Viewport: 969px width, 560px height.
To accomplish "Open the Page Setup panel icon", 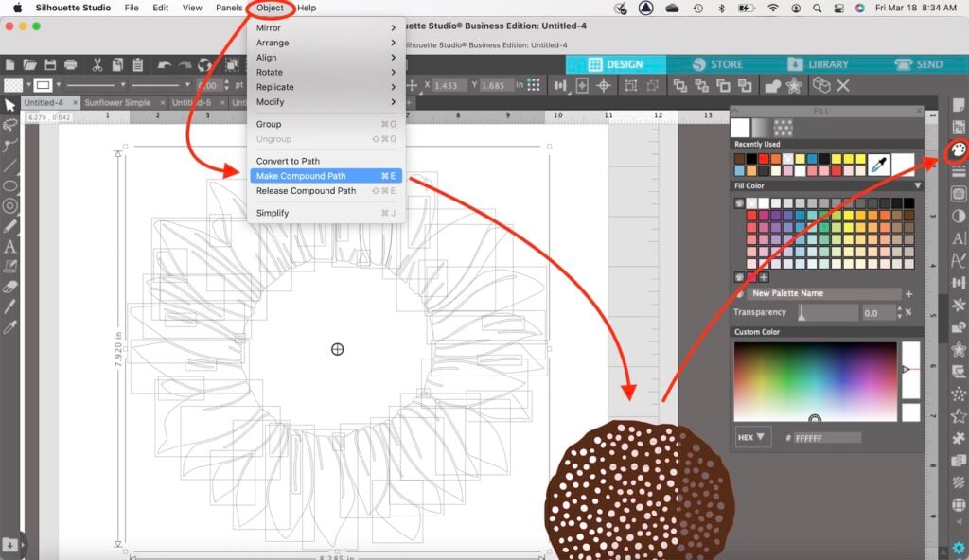I will (x=959, y=105).
